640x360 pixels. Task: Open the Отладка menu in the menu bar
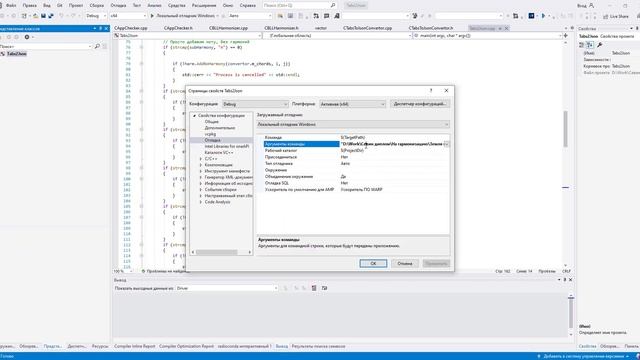[x=118, y=5]
